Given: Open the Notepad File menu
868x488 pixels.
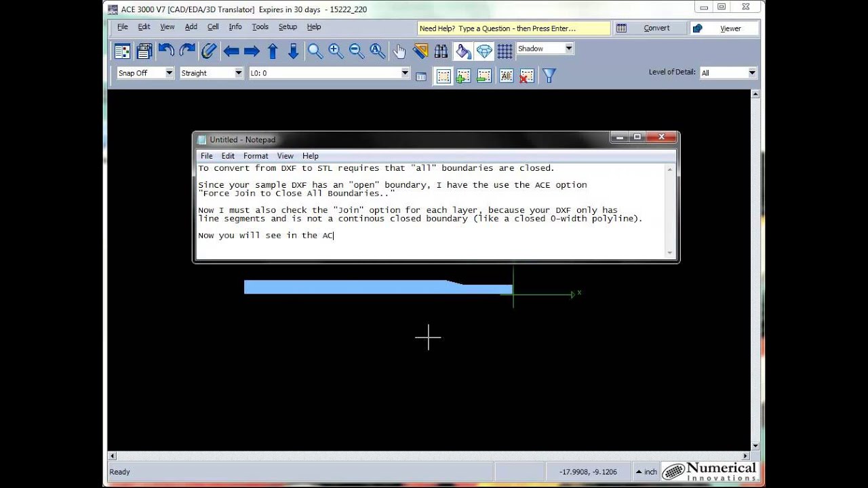Looking at the screenshot, I should click(x=207, y=156).
